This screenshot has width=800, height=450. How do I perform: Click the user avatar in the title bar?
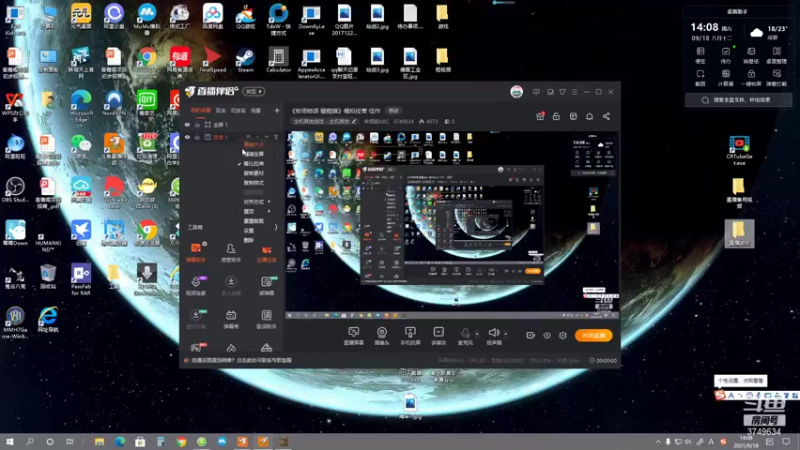[516, 92]
